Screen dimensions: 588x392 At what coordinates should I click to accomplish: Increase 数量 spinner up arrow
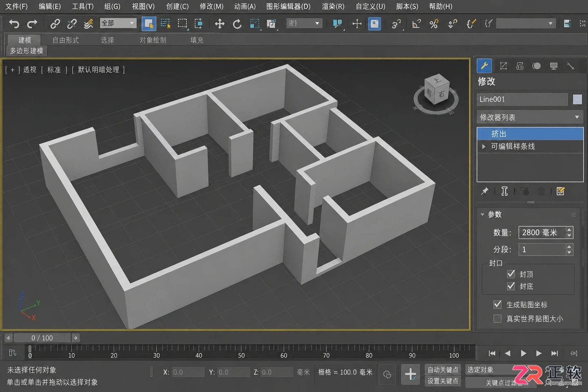(x=569, y=230)
